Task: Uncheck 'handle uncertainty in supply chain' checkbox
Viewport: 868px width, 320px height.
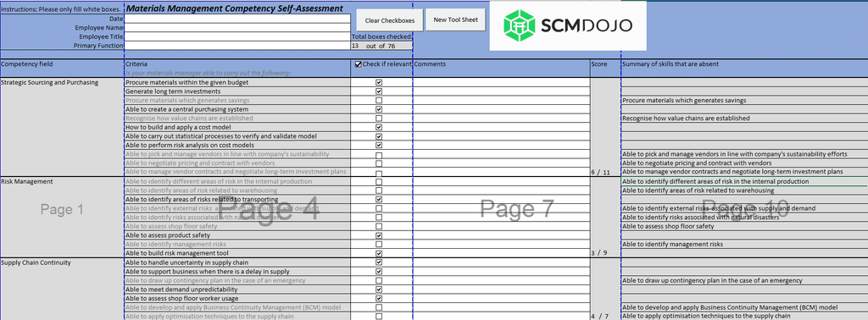Action: [x=379, y=262]
